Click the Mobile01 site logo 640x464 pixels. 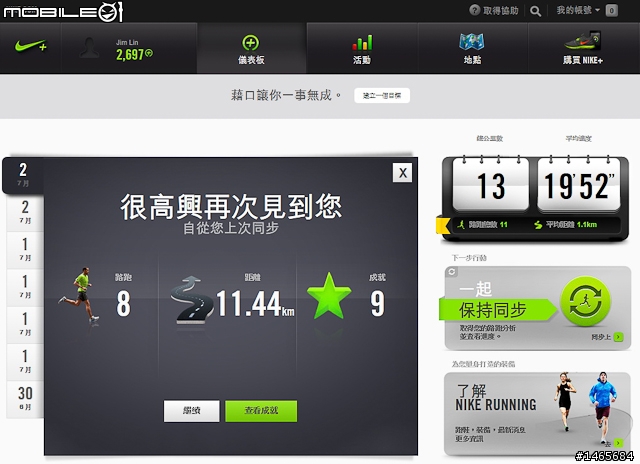[x=63, y=12]
